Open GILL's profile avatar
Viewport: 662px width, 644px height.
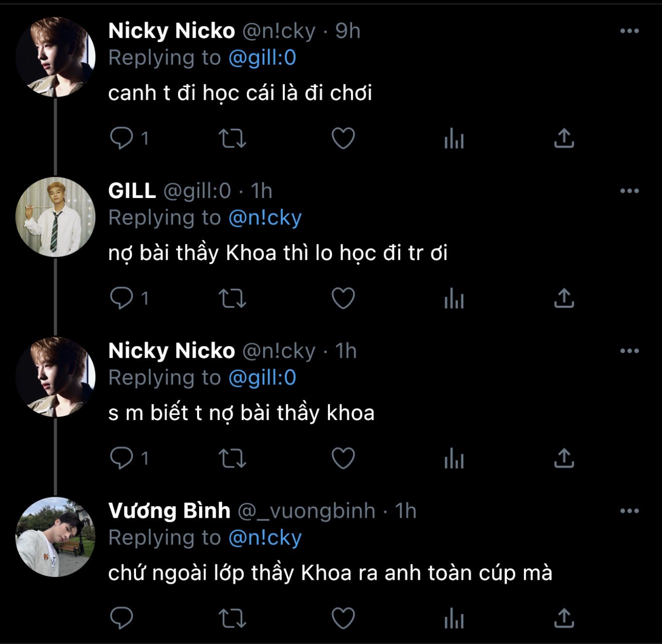[55, 217]
